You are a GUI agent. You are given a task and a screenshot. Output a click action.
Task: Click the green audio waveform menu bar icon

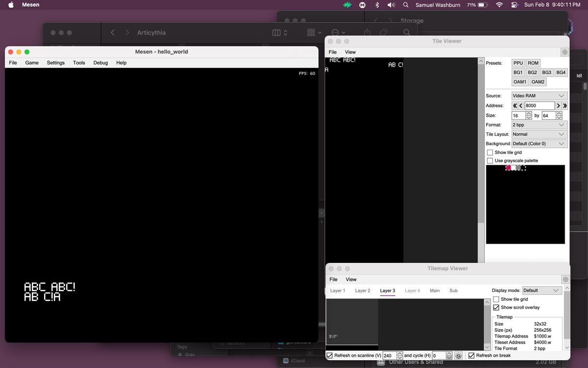(x=347, y=5)
